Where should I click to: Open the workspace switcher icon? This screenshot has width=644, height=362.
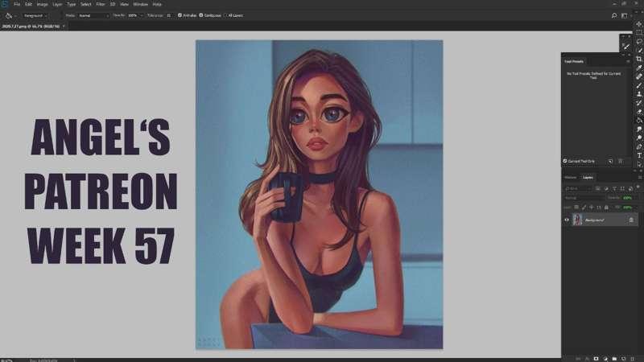[x=625, y=15]
